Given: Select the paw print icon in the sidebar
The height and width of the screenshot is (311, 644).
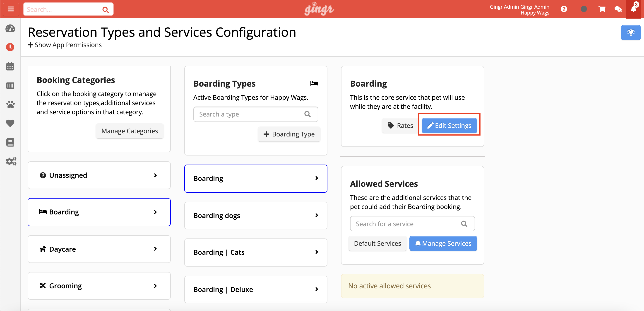Looking at the screenshot, I should pyautogui.click(x=10, y=104).
